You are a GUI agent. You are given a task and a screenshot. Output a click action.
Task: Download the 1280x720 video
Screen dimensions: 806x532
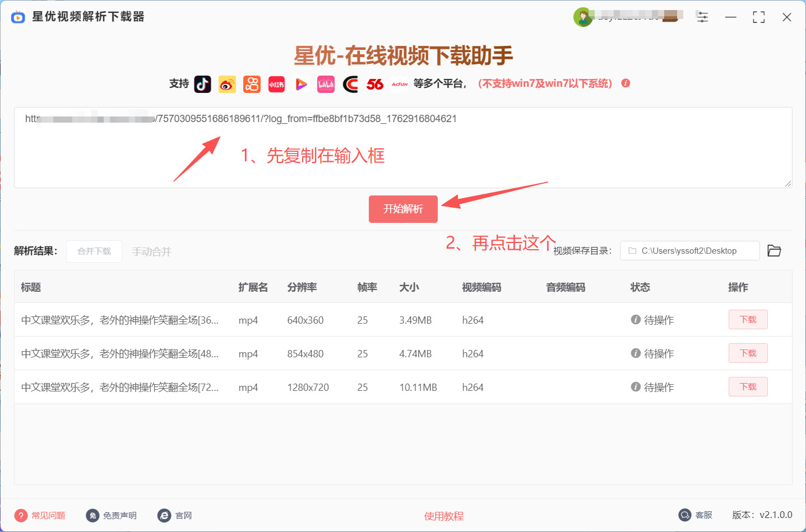point(748,387)
